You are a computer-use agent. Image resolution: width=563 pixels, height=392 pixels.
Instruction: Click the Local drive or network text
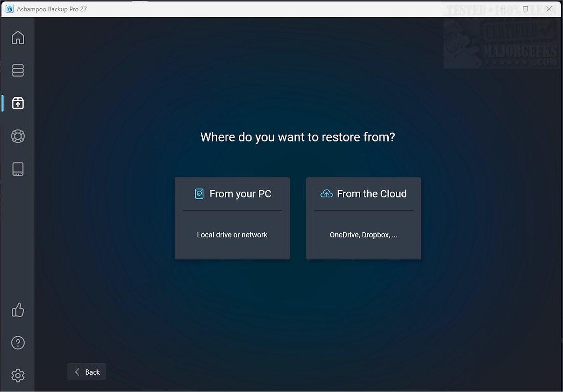point(232,235)
